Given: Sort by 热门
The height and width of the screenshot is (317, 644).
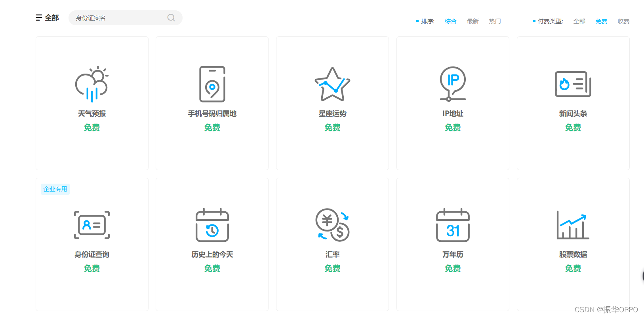Looking at the screenshot, I should [495, 21].
